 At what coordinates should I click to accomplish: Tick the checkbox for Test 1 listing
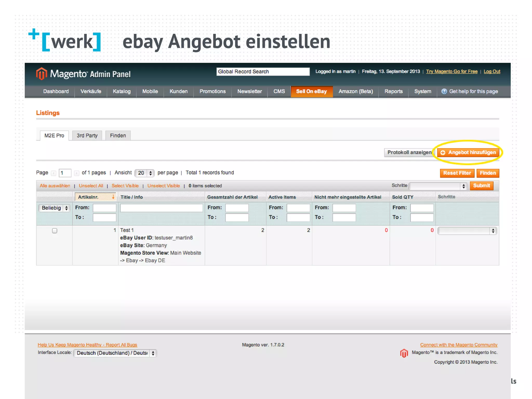[x=55, y=231]
